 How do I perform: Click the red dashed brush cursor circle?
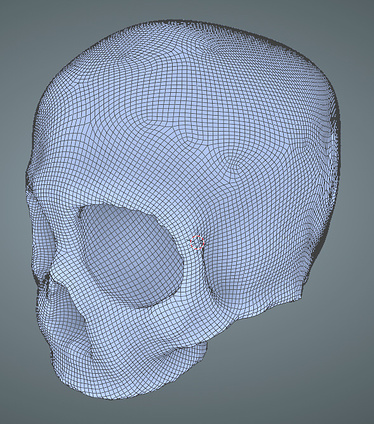coord(197,242)
